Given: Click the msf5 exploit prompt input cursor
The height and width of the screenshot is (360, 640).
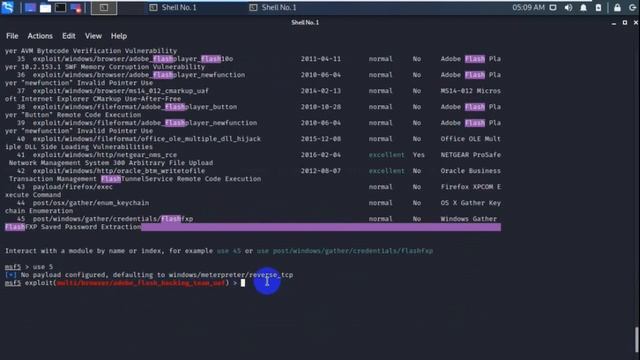Looking at the screenshot, I should (x=243, y=283).
